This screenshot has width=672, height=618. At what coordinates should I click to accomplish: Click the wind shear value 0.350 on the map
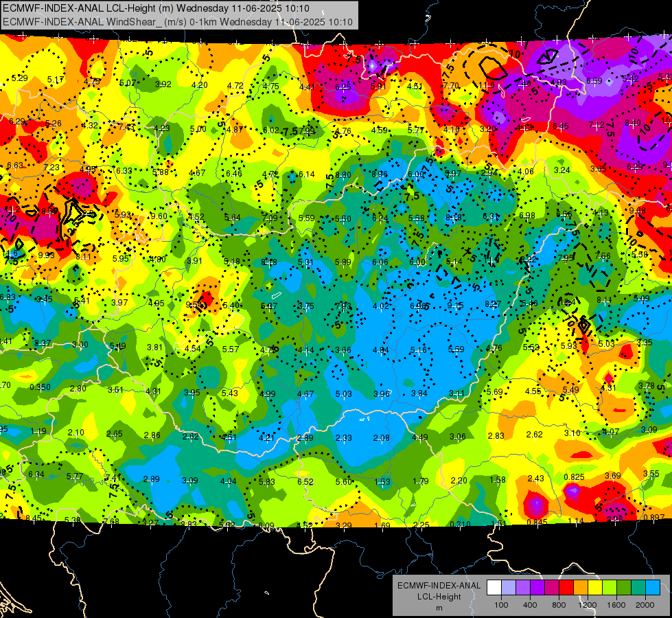[x=40, y=387]
